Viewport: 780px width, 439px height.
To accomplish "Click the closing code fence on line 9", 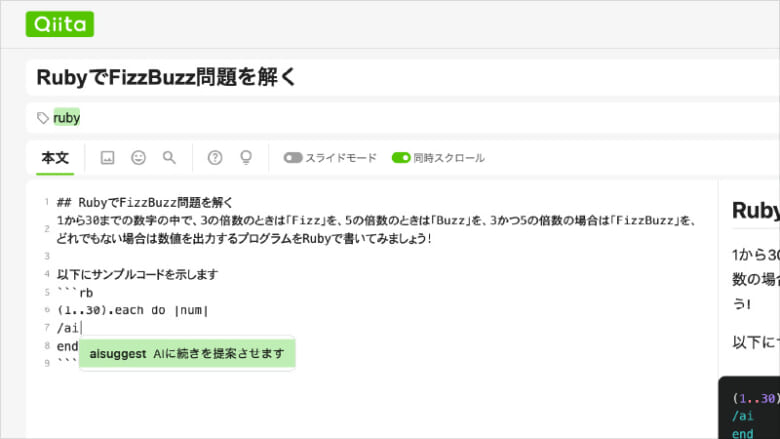I will click(67, 363).
